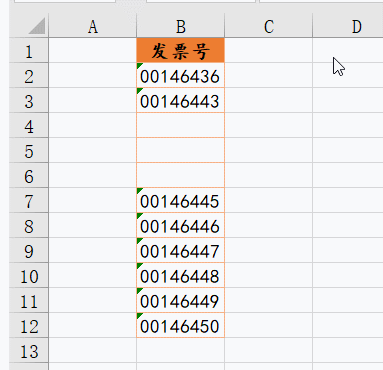
Task: Select cell containing 00146436
Action: (181, 75)
